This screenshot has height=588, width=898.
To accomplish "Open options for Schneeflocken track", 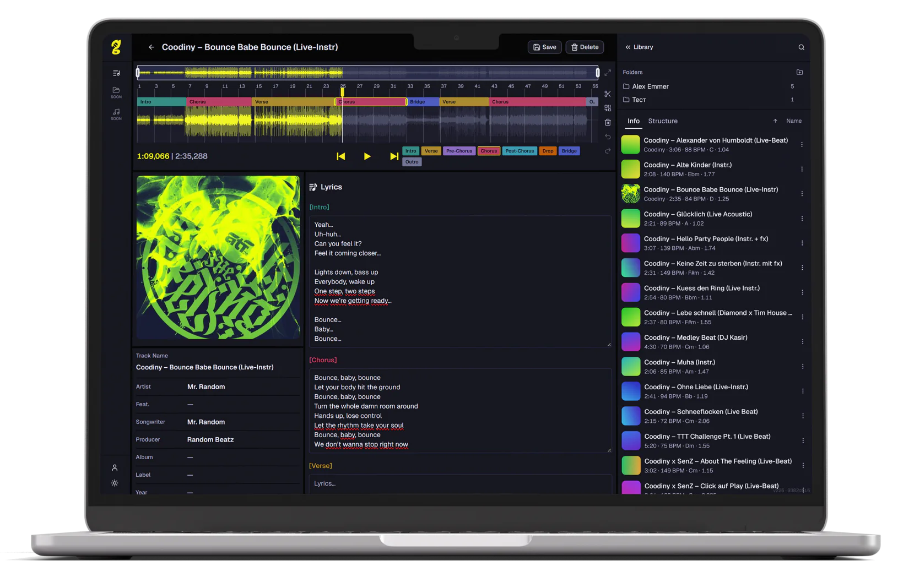I will (803, 416).
